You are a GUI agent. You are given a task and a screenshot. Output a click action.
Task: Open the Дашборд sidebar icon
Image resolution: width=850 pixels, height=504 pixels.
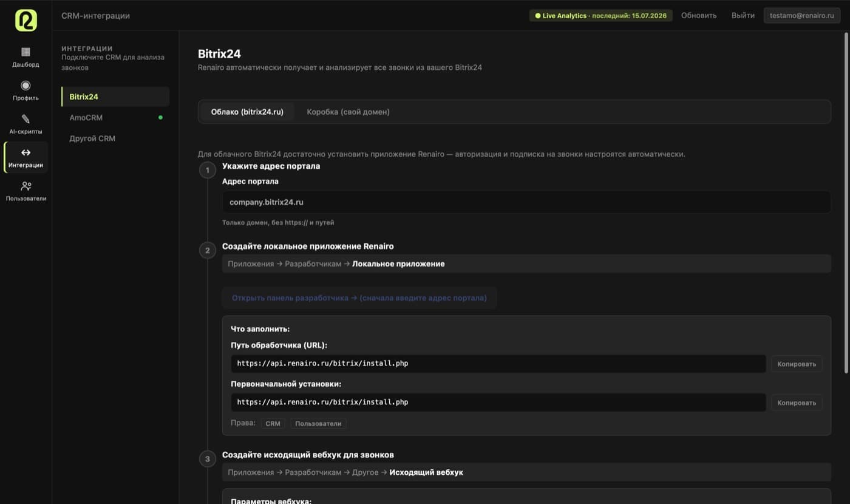pos(25,52)
